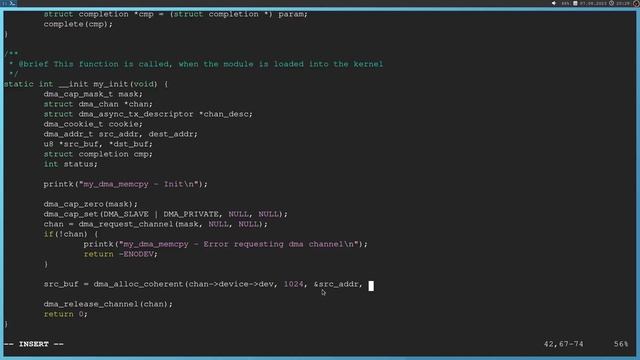
Task: Open the calendar icon beside the date
Action: click(575, 3)
